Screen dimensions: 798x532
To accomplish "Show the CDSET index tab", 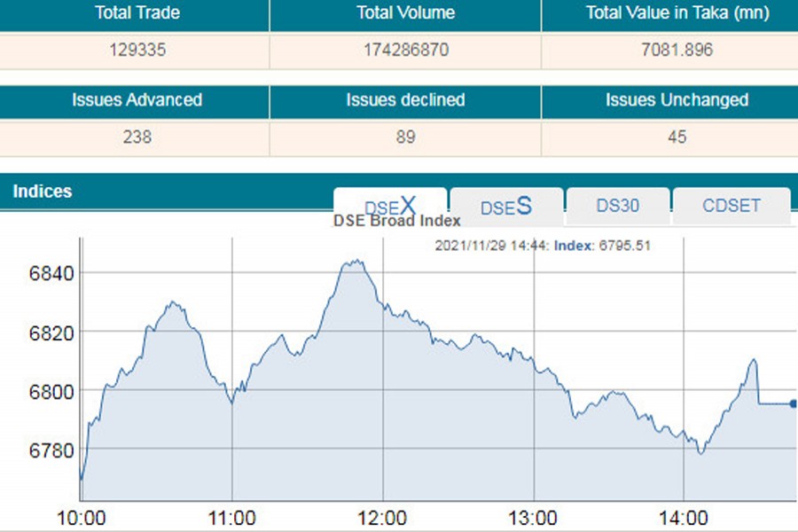I will click(x=731, y=206).
